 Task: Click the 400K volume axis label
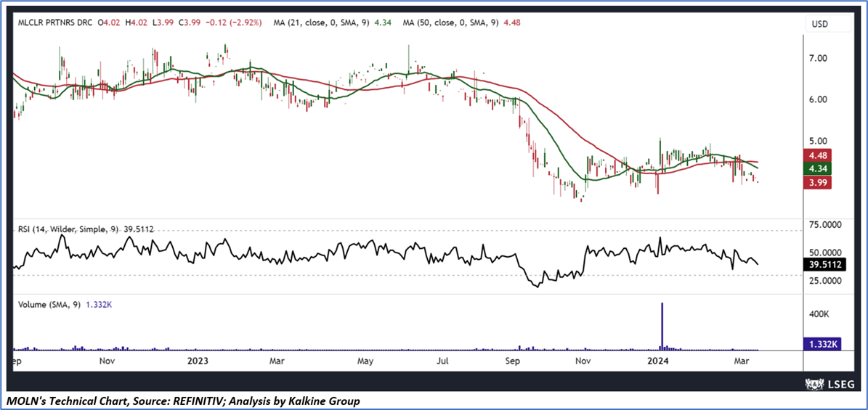pyautogui.click(x=819, y=314)
